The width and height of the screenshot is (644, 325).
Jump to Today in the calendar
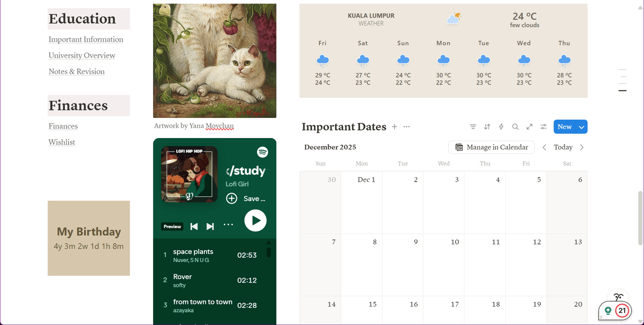click(563, 147)
